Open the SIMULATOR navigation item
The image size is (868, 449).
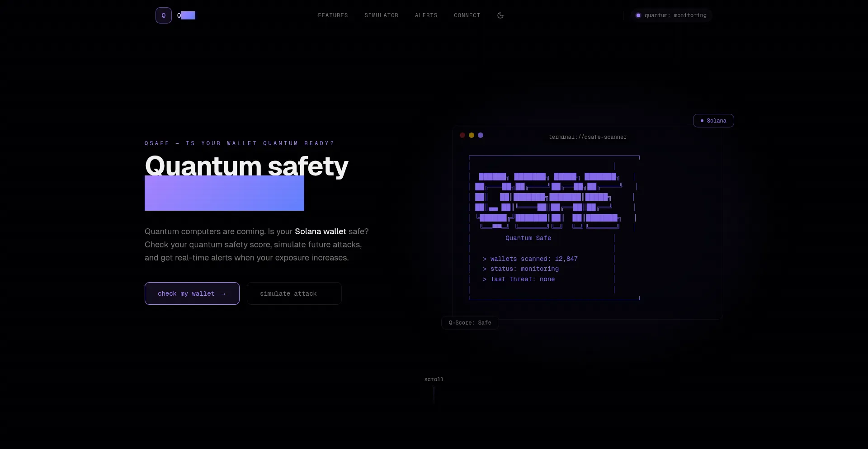pyautogui.click(x=382, y=15)
